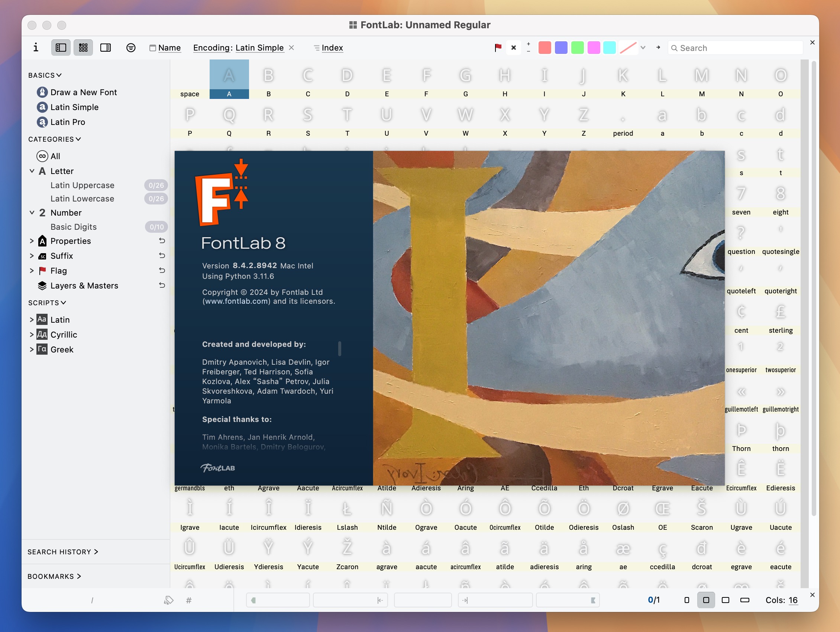Close the top toolbar with its X
The height and width of the screenshot is (632, 840).
(812, 42)
